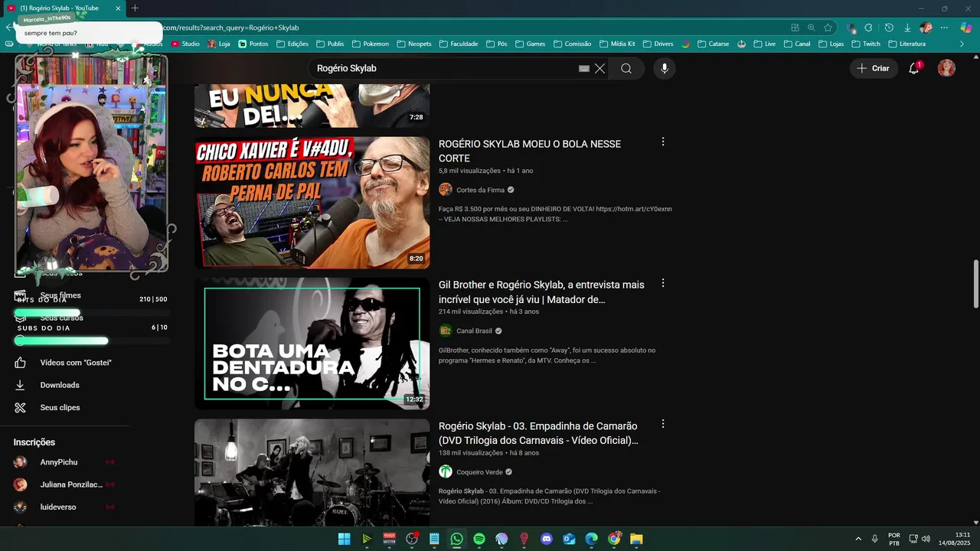The width and height of the screenshot is (980, 551).
Task: Click the page vertical scrollbar thumb
Action: coord(975,285)
